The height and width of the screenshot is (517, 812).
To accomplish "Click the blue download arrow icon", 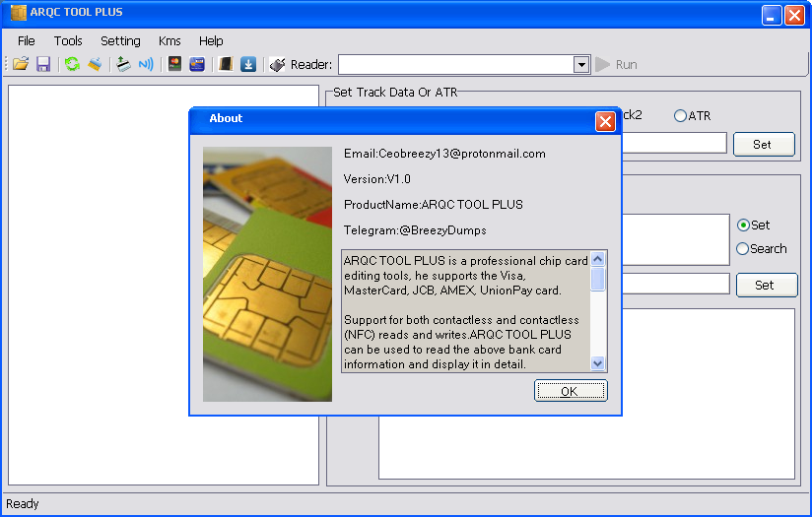I will click(248, 64).
